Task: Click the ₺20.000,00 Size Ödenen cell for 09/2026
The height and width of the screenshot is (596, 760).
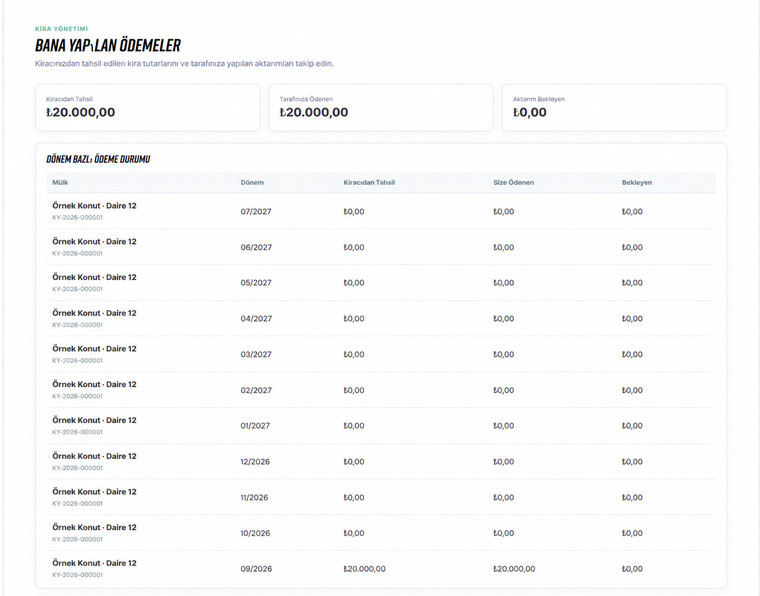Action: point(514,569)
